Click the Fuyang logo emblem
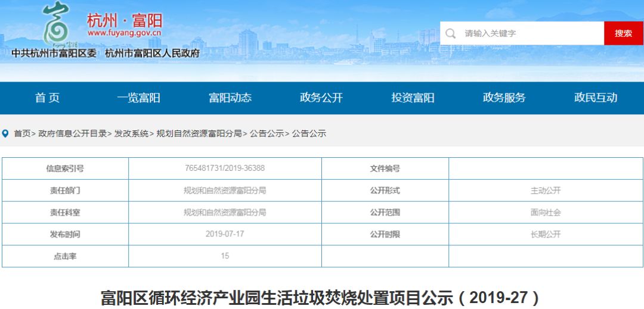Viewport: 644px width, 309px height. point(58,24)
